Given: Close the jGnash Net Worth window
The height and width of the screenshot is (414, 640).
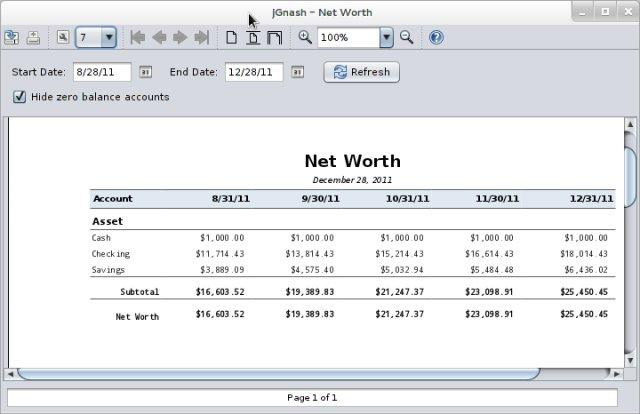Looking at the screenshot, I should point(628,12).
